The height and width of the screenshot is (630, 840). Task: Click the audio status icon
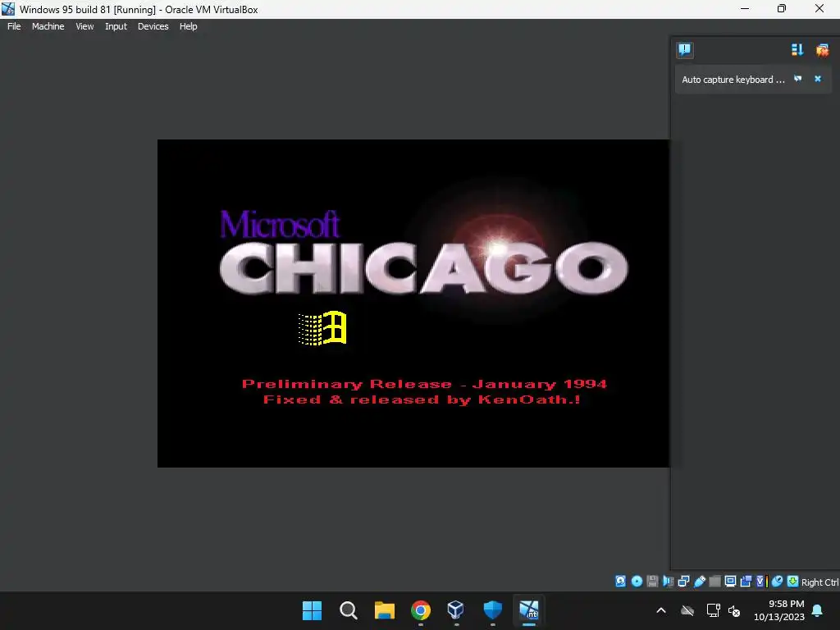[668, 582]
